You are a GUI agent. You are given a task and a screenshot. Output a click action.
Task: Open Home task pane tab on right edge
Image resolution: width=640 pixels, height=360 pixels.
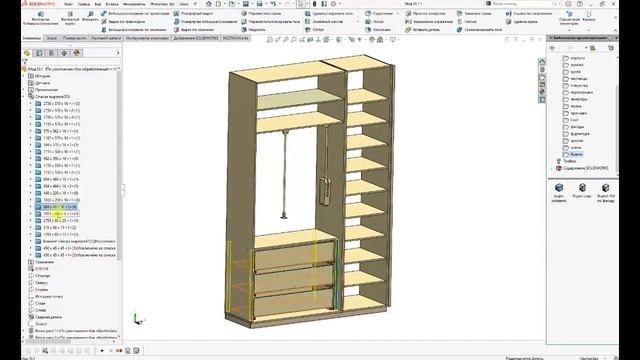point(542,62)
